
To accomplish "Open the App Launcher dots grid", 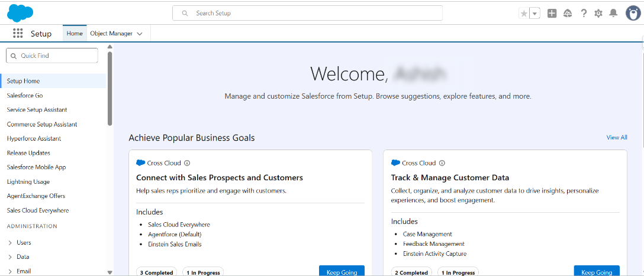I will click(x=18, y=34).
